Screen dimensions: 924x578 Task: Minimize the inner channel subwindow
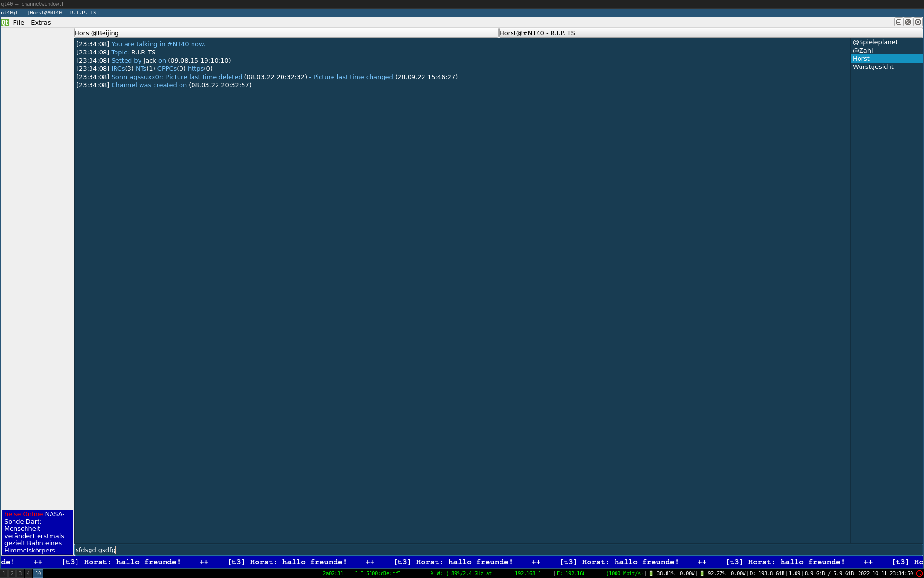click(898, 22)
